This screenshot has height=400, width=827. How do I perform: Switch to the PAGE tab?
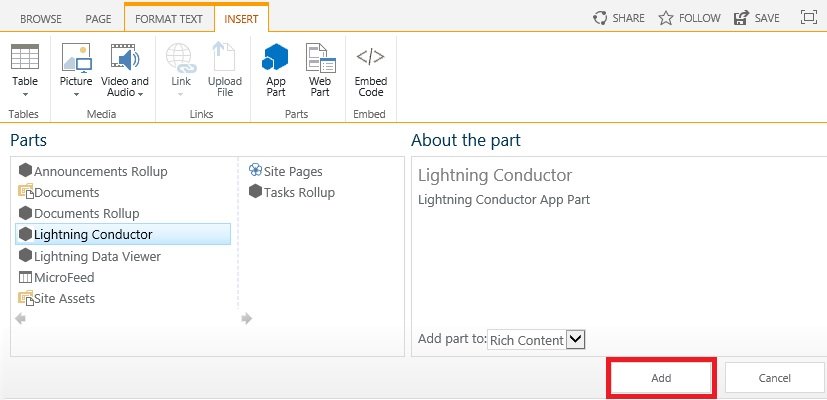98,19
